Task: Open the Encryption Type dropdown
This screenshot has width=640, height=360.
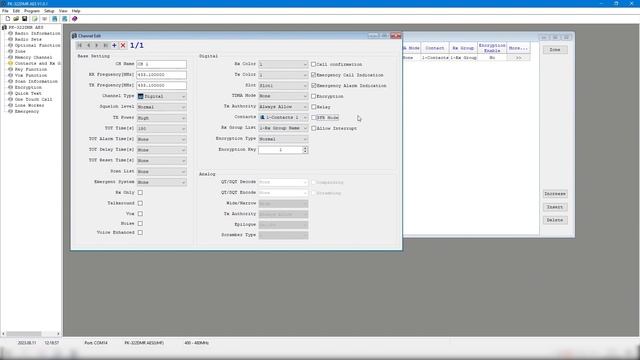Action: (x=283, y=139)
